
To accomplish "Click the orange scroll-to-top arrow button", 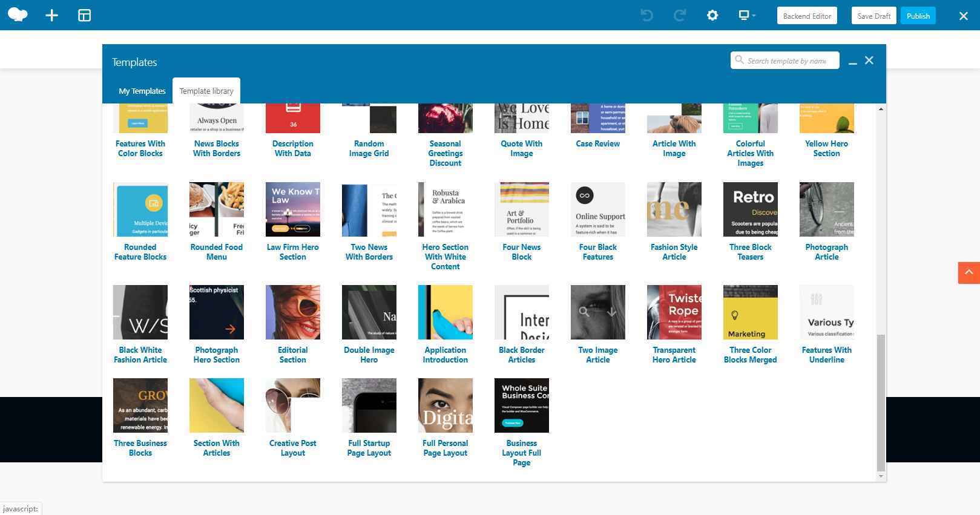I will click(968, 272).
